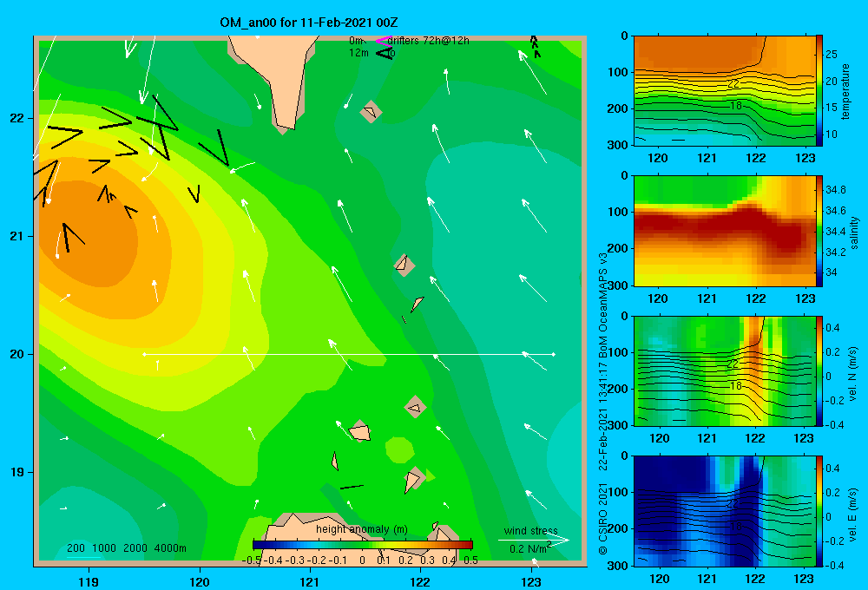Click the "22" isotherm label in temperature panel
This screenshot has height=590, width=868.
point(733,84)
